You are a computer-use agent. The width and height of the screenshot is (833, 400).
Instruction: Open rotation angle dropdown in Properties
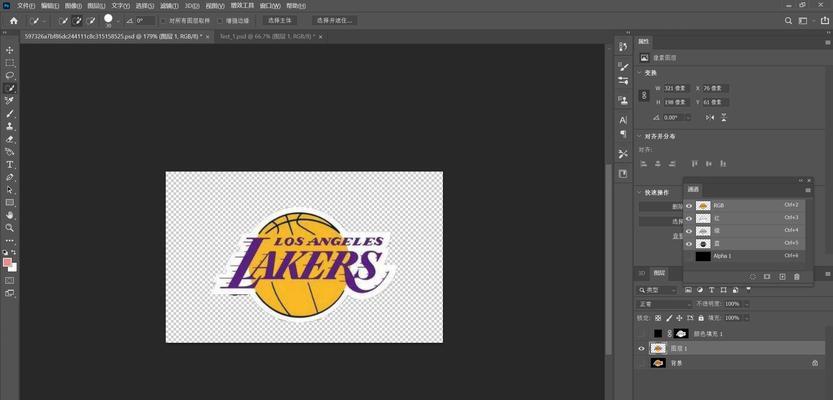pyautogui.click(x=688, y=117)
